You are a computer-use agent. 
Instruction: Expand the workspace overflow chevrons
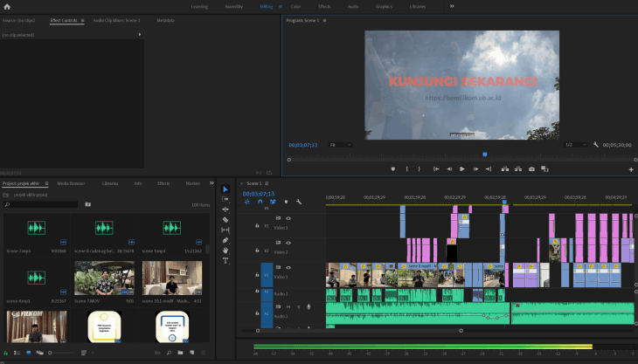[452, 5]
